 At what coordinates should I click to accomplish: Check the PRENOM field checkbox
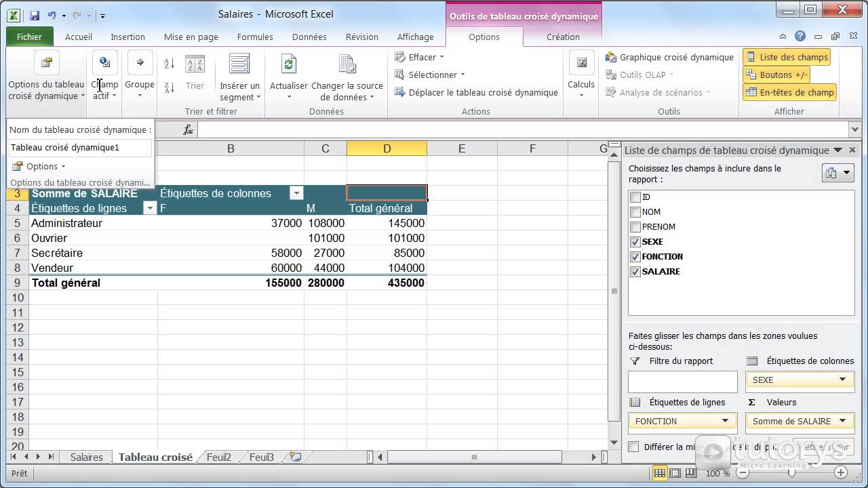point(635,227)
